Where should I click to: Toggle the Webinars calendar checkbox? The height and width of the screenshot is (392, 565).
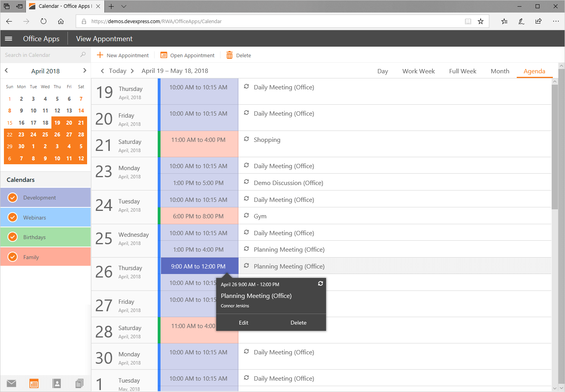13,217
